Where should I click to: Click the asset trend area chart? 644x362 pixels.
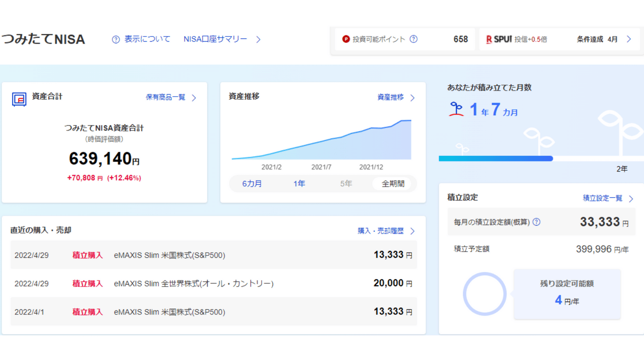[322, 140]
